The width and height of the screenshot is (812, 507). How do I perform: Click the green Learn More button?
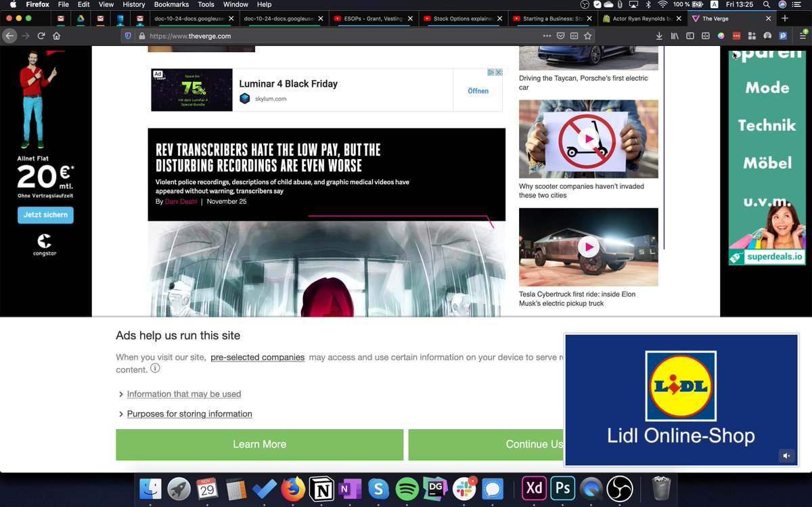point(259,444)
